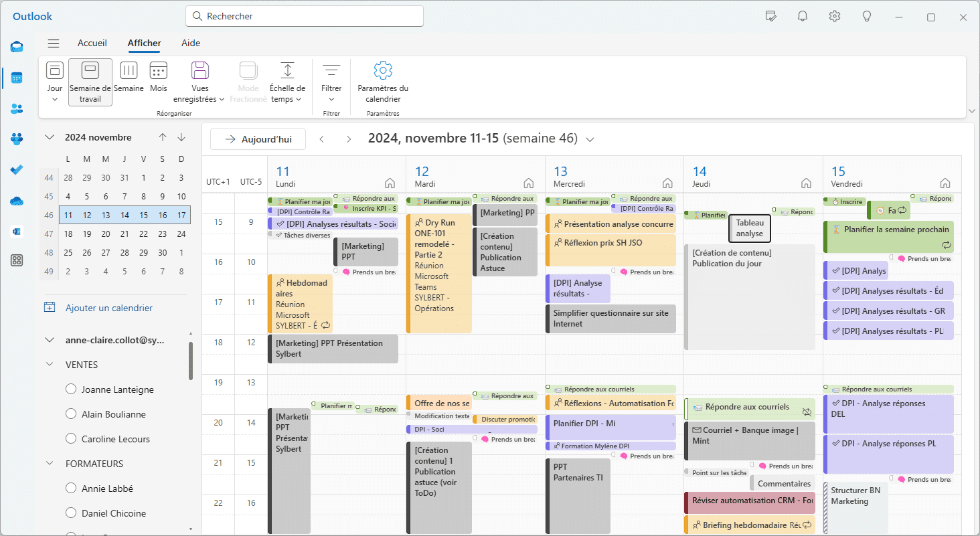Collapse the VENTES calendar group
Image resolution: width=980 pixels, height=536 pixels.
click(50, 365)
